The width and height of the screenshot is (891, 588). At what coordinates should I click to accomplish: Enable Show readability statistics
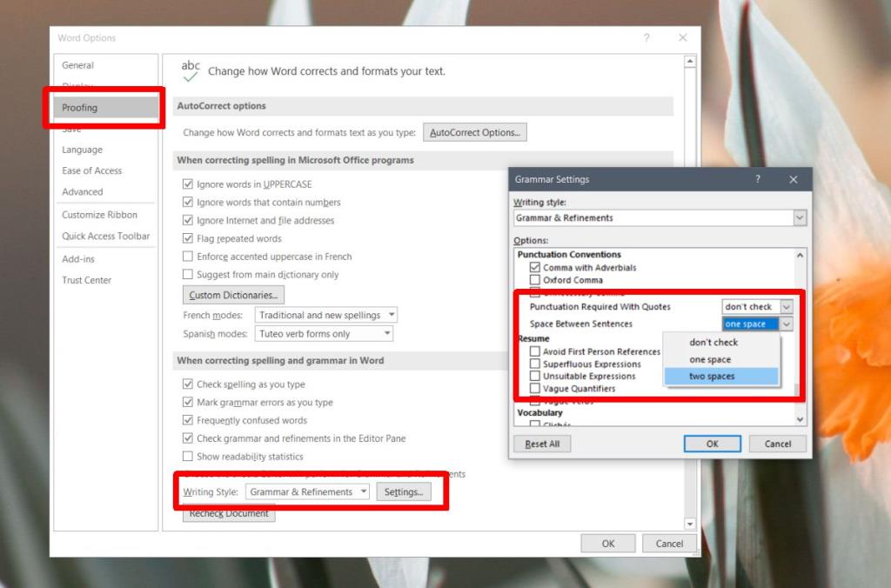188,456
